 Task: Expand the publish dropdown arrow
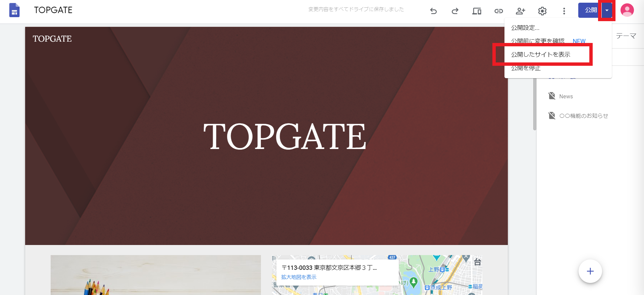coord(607,10)
